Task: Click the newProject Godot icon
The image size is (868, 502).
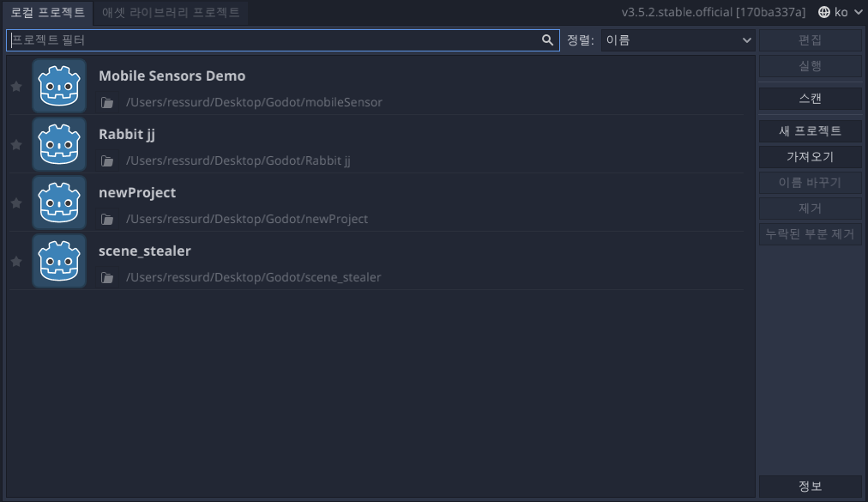Action: pos(59,203)
